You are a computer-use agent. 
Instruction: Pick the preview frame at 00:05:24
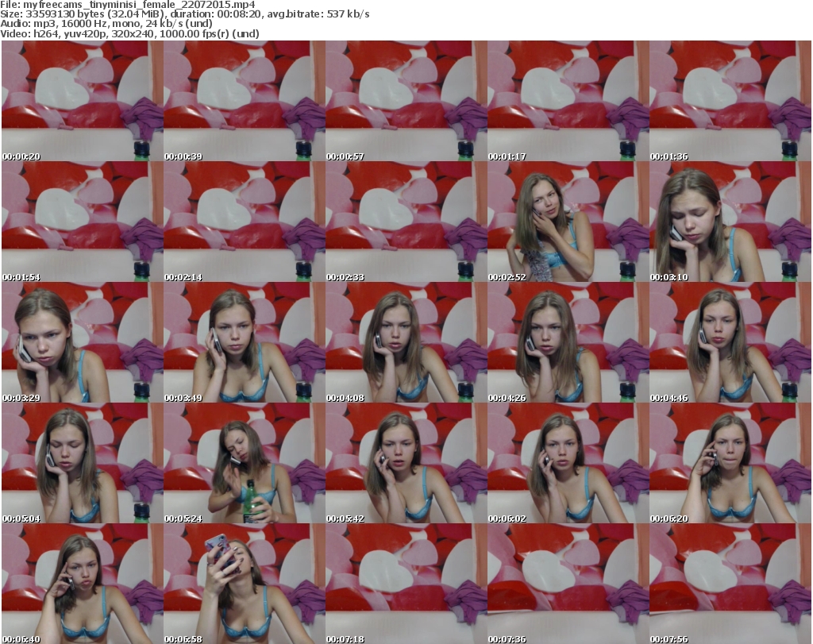tap(245, 463)
